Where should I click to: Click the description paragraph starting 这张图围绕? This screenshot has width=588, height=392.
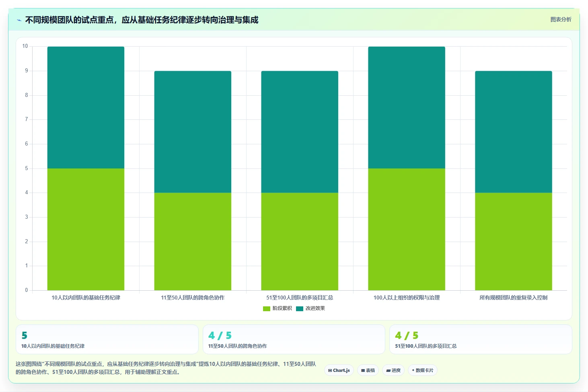[x=166, y=368]
